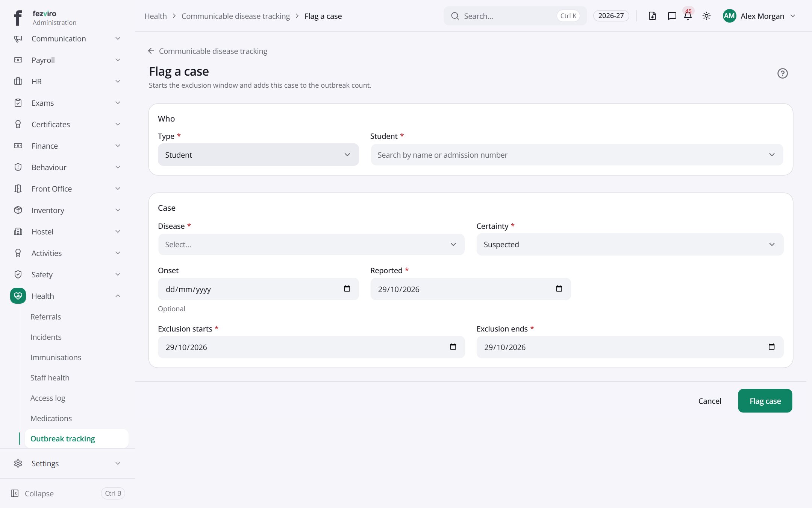Select Outbreak tracking in the sidebar
The width and height of the screenshot is (812, 508).
click(76, 438)
